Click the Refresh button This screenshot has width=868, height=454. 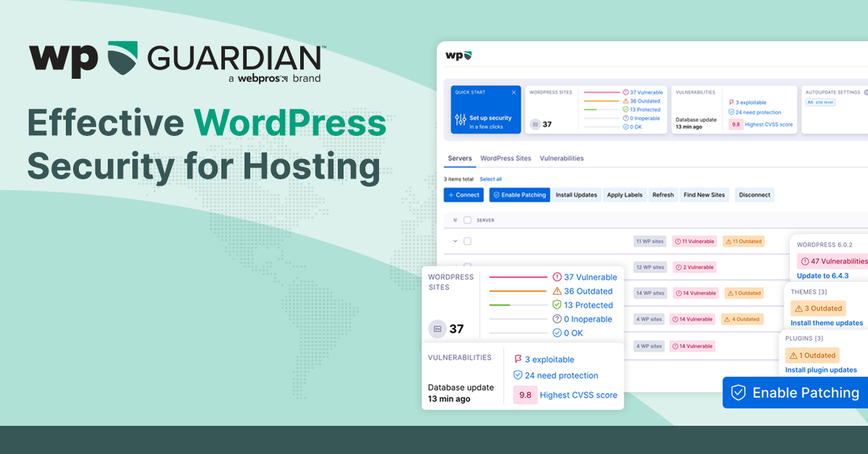click(663, 195)
